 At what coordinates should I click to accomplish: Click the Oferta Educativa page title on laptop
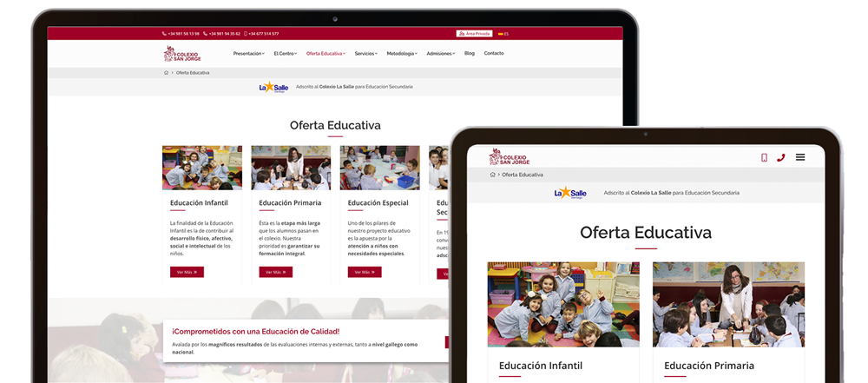(335, 125)
